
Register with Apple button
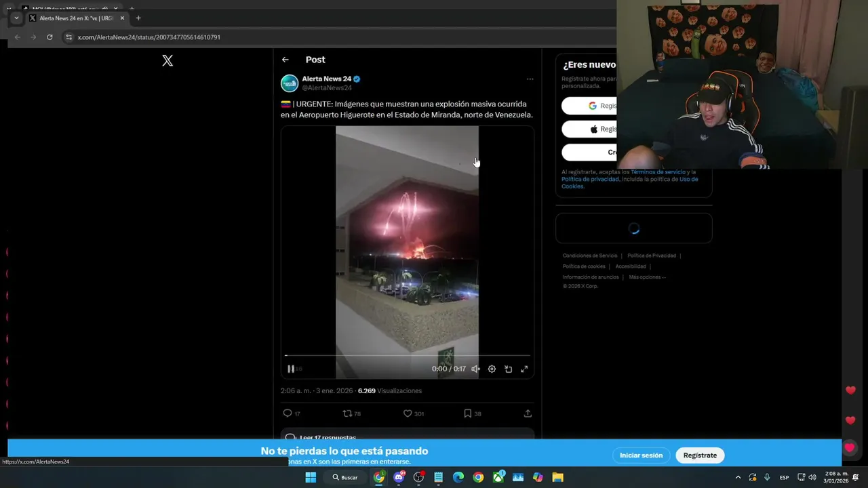[589, 129]
